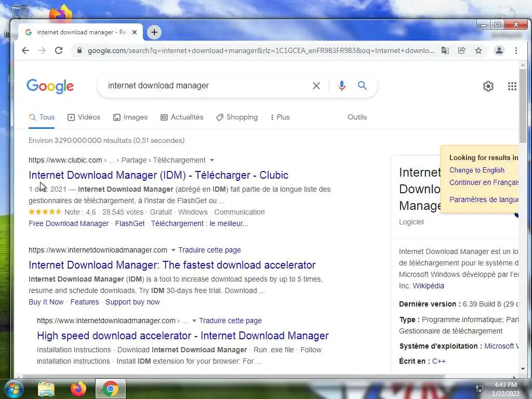
Task: Close the internet download manager tab
Action: (x=135, y=32)
